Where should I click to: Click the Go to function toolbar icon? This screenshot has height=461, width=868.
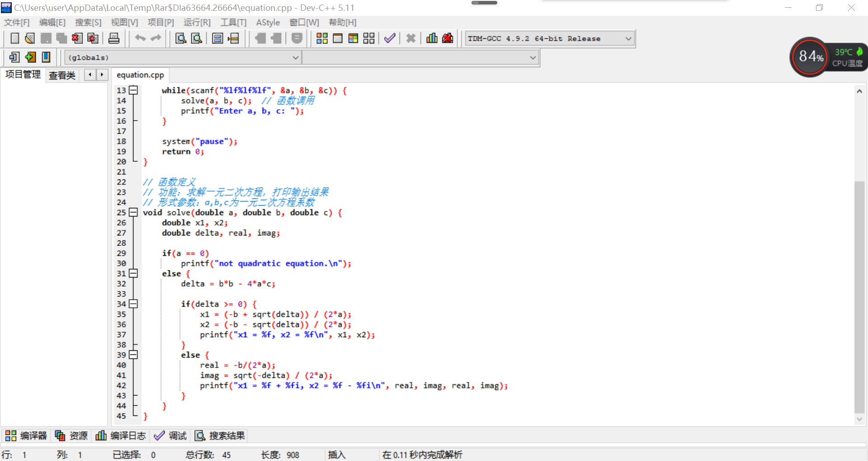(217, 38)
